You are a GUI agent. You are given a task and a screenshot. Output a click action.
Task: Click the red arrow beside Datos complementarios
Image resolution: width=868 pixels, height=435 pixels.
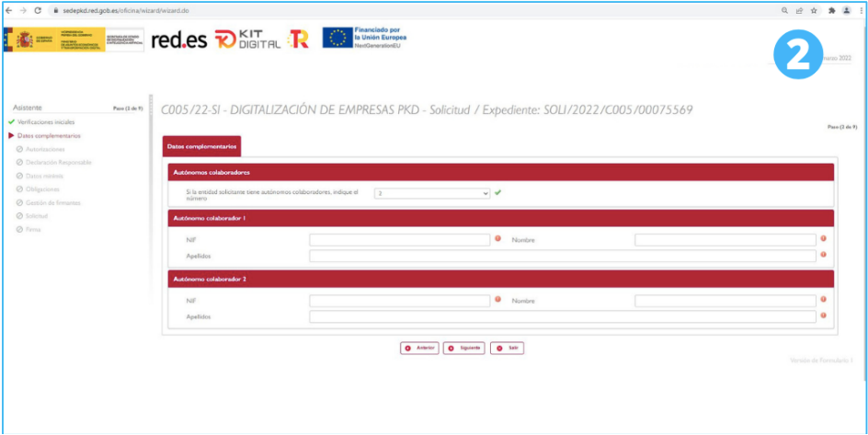tap(11, 135)
